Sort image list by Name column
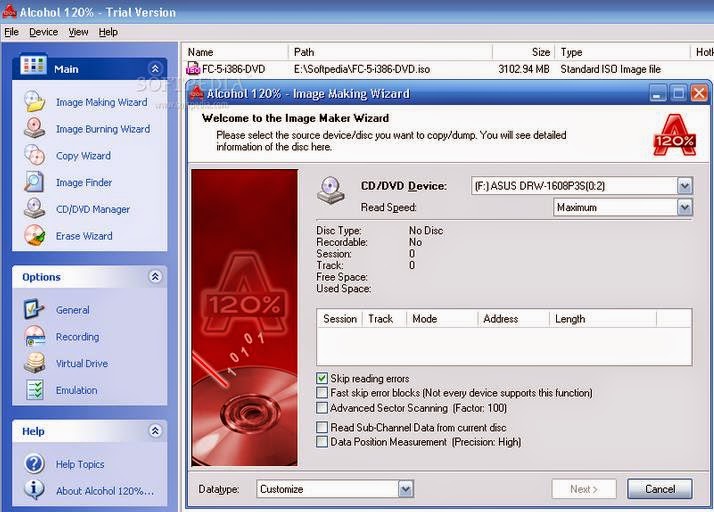714x512 pixels. click(x=235, y=52)
